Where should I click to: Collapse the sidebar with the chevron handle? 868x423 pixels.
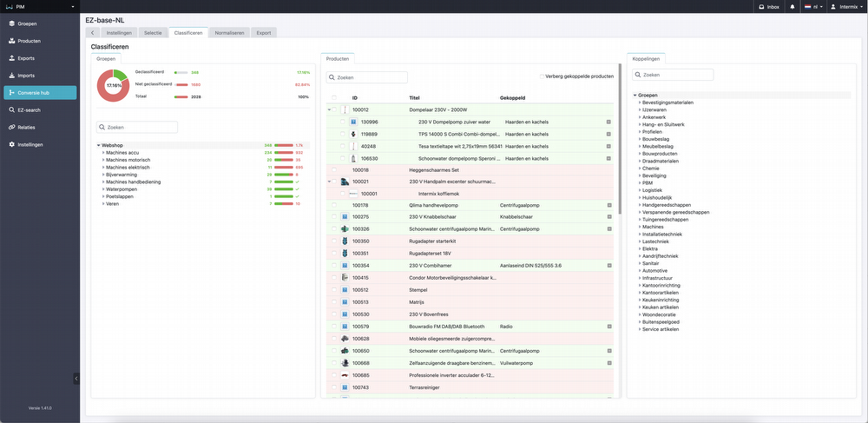[76, 378]
